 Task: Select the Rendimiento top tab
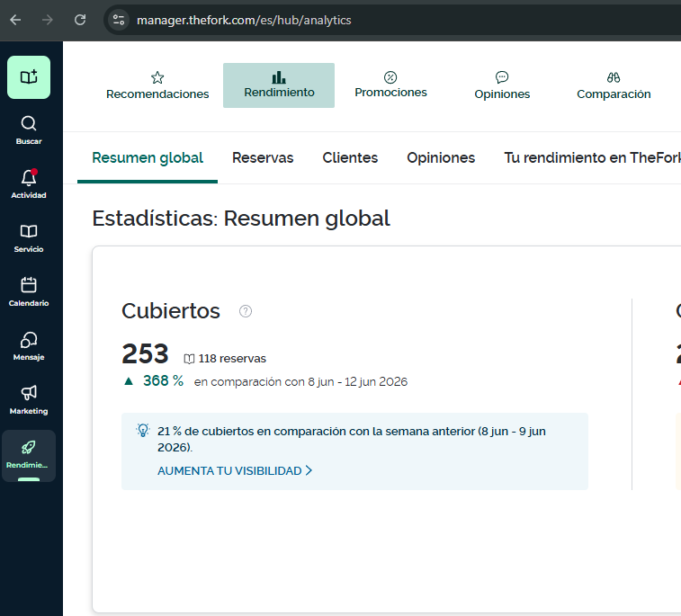pyautogui.click(x=279, y=85)
